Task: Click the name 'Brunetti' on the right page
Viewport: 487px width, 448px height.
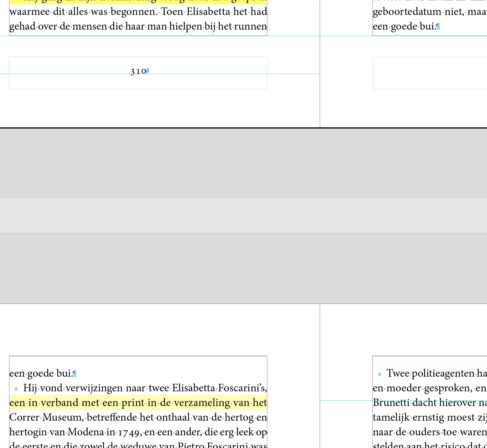Action: click(391, 403)
